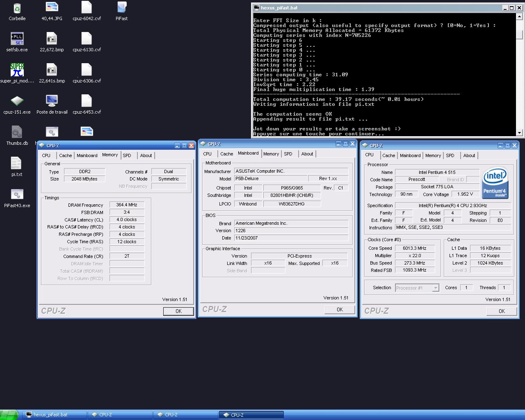
Task: Click the Level 2 1024 KBytes cache value
Action: coord(490,263)
